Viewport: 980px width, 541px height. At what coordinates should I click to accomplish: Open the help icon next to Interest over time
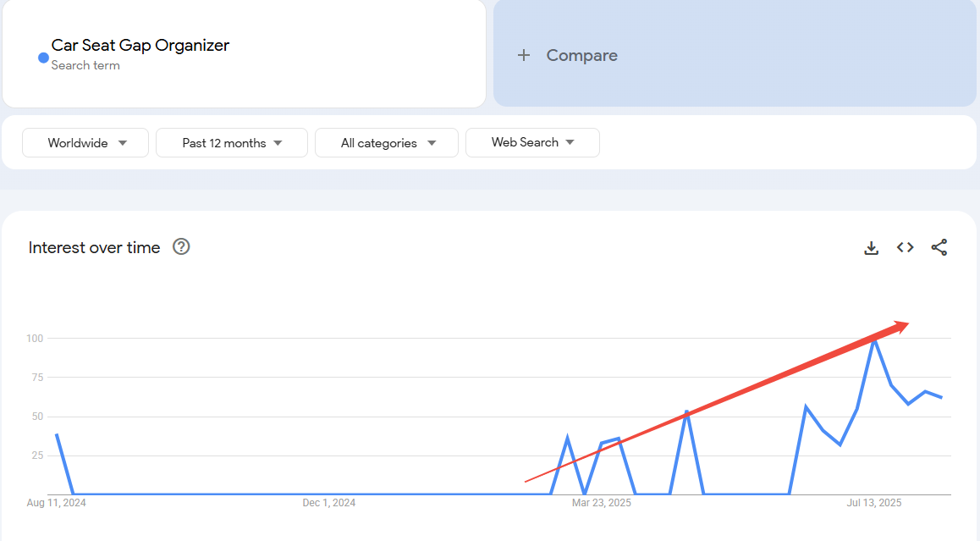click(x=181, y=247)
